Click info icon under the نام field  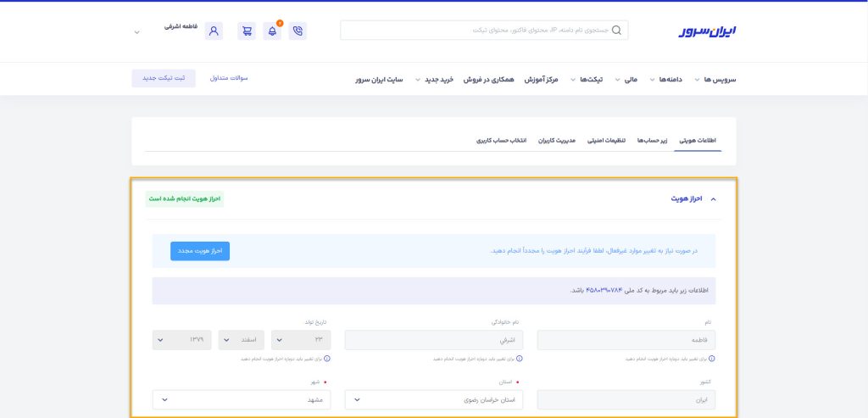(x=709, y=359)
